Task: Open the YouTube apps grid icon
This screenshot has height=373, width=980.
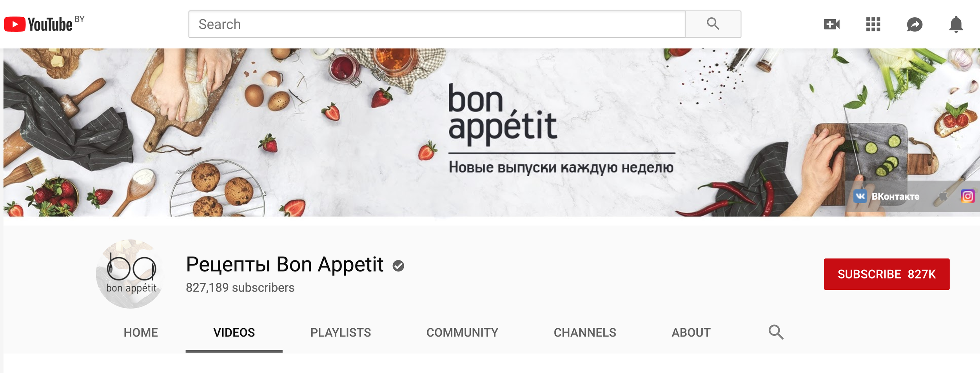Action: click(x=873, y=24)
